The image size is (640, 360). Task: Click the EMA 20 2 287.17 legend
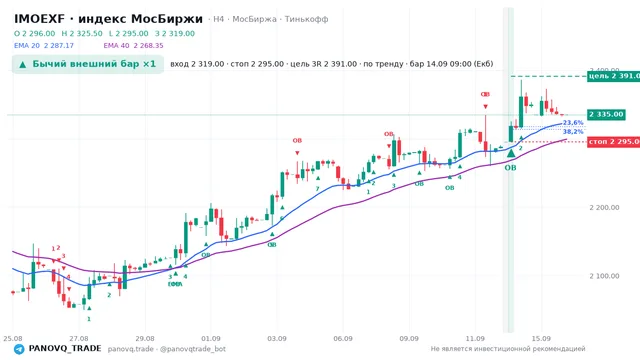(44, 46)
